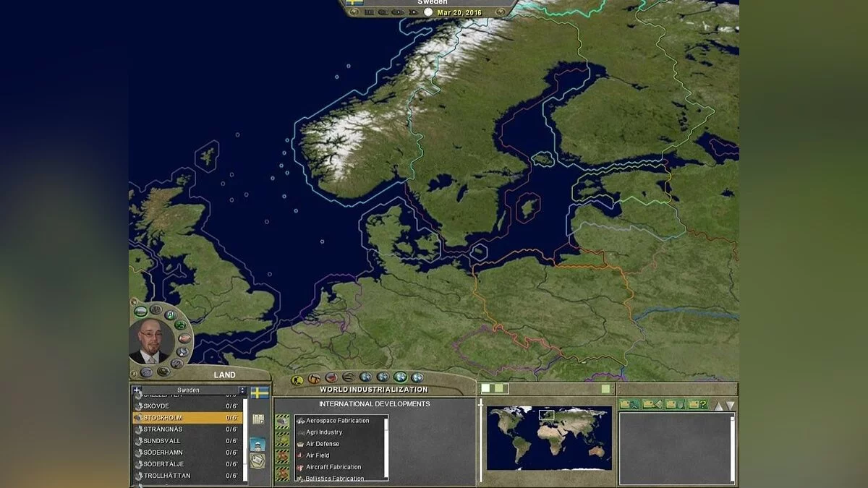Click the Sweden flag in the top bar

[354, 2]
